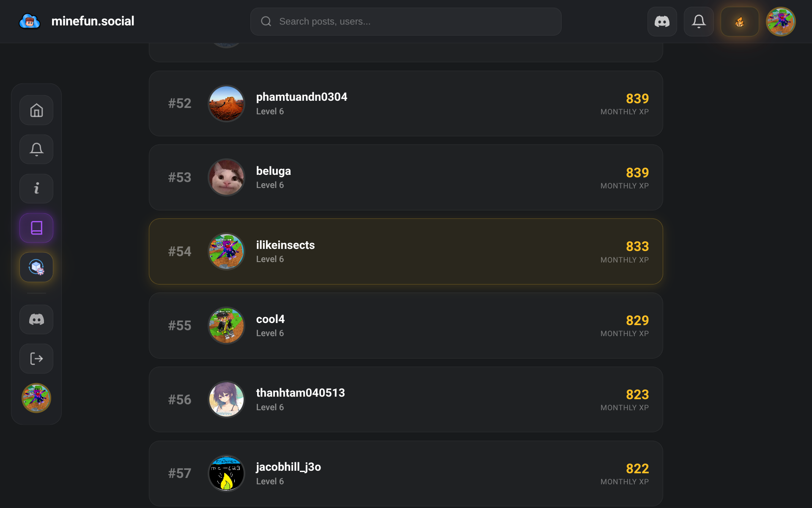Open beluga's profile name
Screen dimensions: 812x508
[274, 171]
